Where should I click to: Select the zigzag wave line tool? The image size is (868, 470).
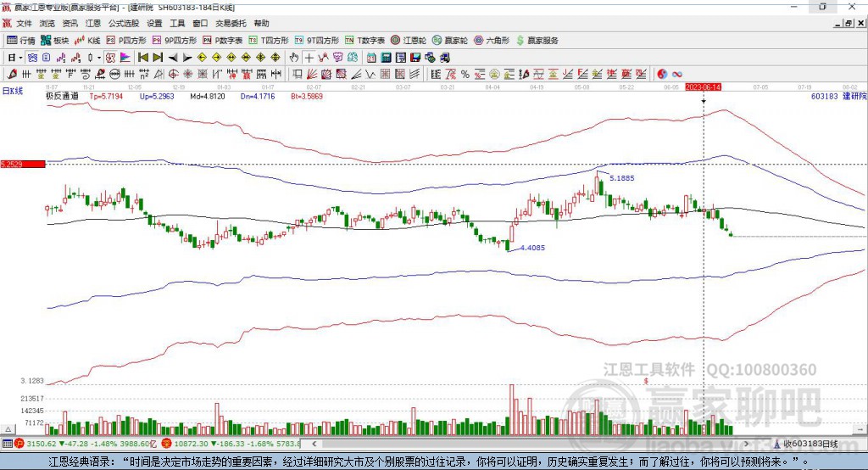(370, 74)
